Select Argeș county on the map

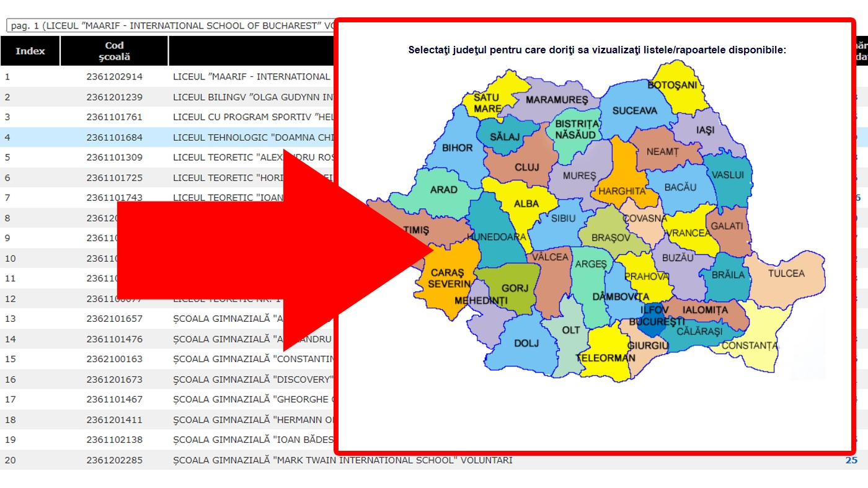point(591,264)
